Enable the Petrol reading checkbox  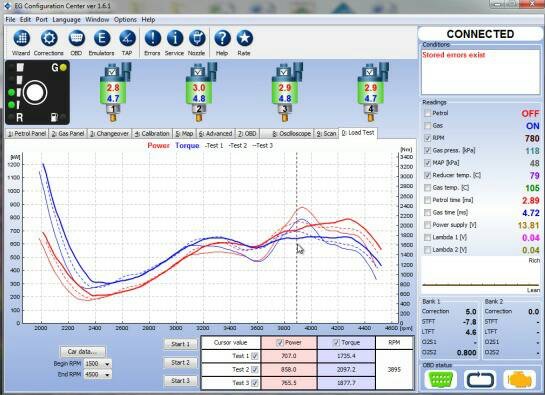(x=428, y=113)
